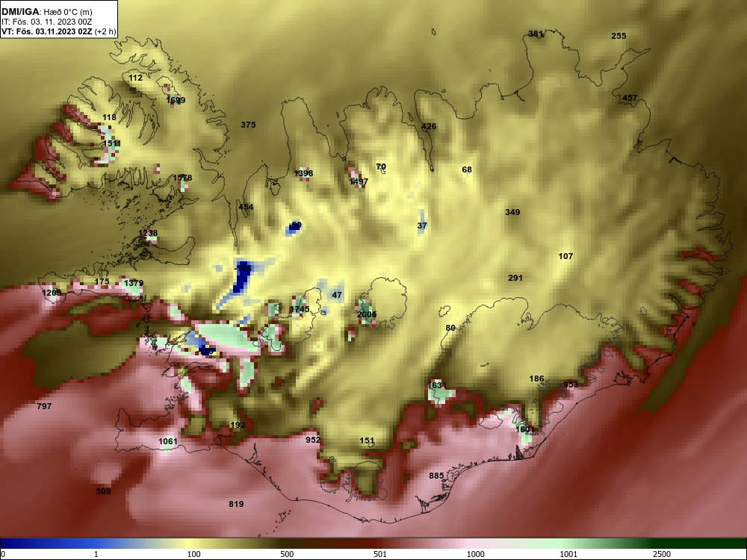Click the height label 457
Screen dimensions: 747x560
[629, 98]
